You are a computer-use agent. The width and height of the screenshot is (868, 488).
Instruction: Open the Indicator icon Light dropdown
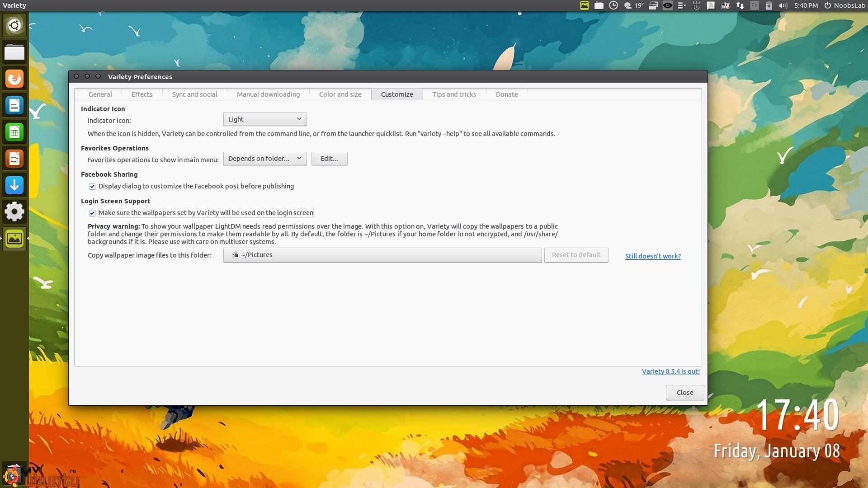click(x=265, y=119)
